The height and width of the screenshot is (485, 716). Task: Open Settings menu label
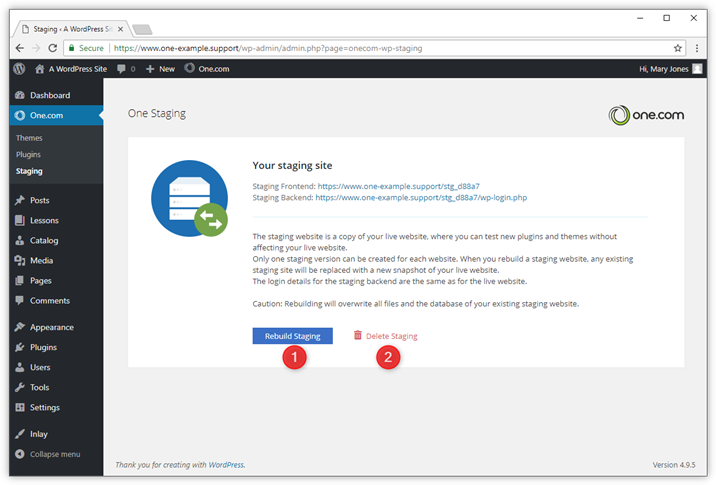pyautogui.click(x=45, y=407)
